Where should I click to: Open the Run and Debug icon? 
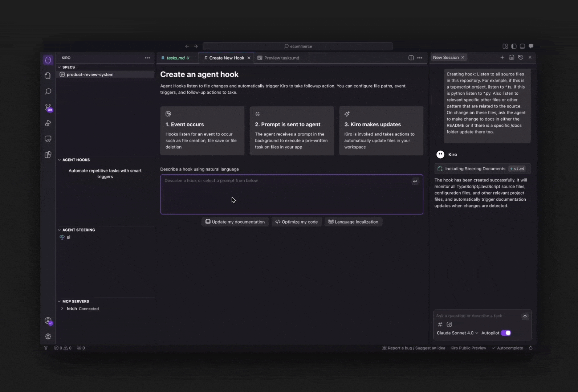(x=48, y=123)
